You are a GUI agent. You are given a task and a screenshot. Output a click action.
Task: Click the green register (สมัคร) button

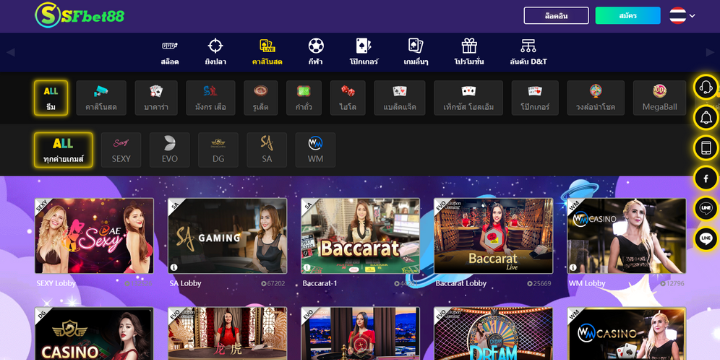coord(628,16)
